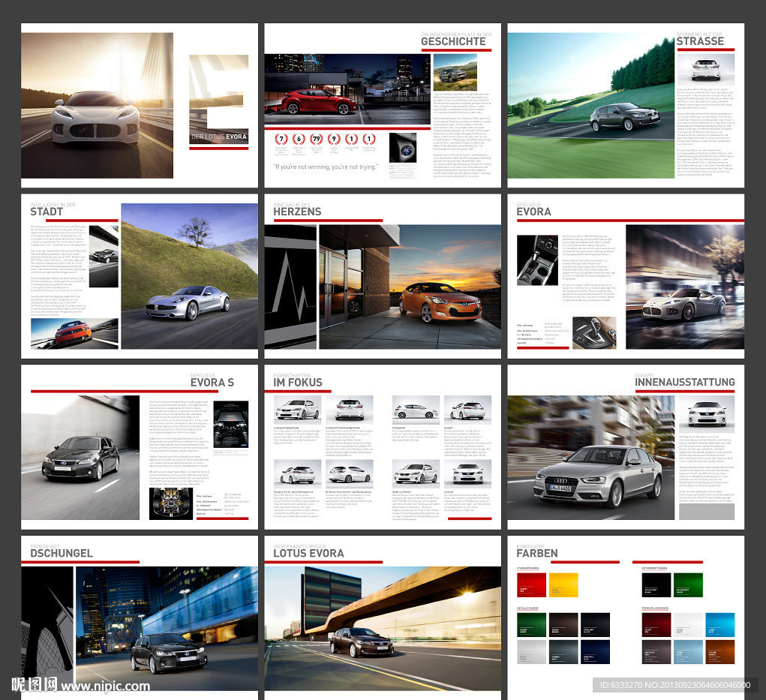Image resolution: width=766 pixels, height=700 pixels.
Task: Open the small white car photo under STRASSE
Action: coord(705,68)
